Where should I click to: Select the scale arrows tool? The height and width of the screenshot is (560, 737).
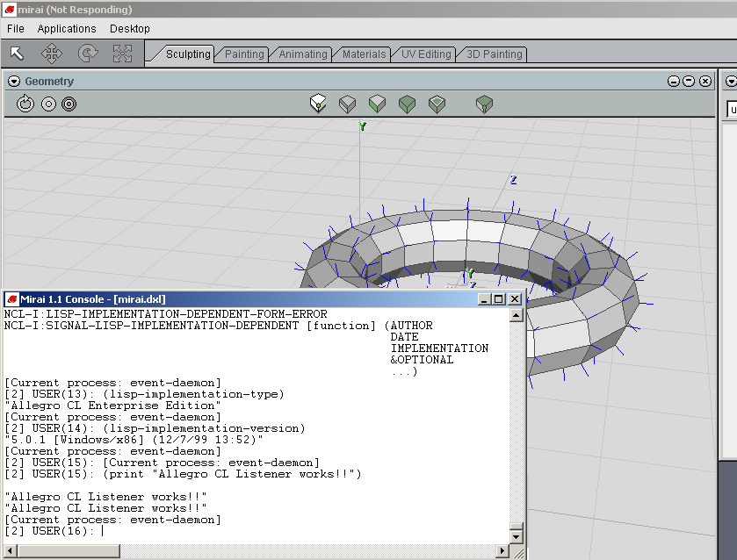coord(123,53)
